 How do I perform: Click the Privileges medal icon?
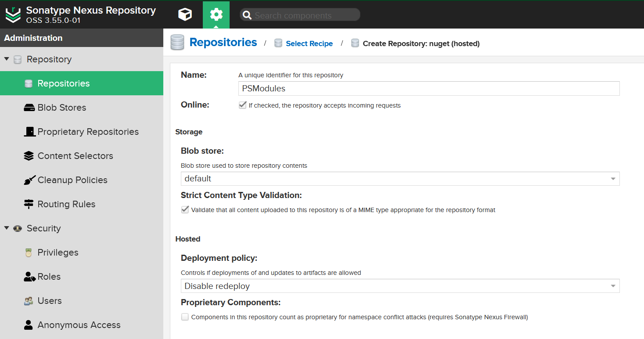click(x=29, y=252)
